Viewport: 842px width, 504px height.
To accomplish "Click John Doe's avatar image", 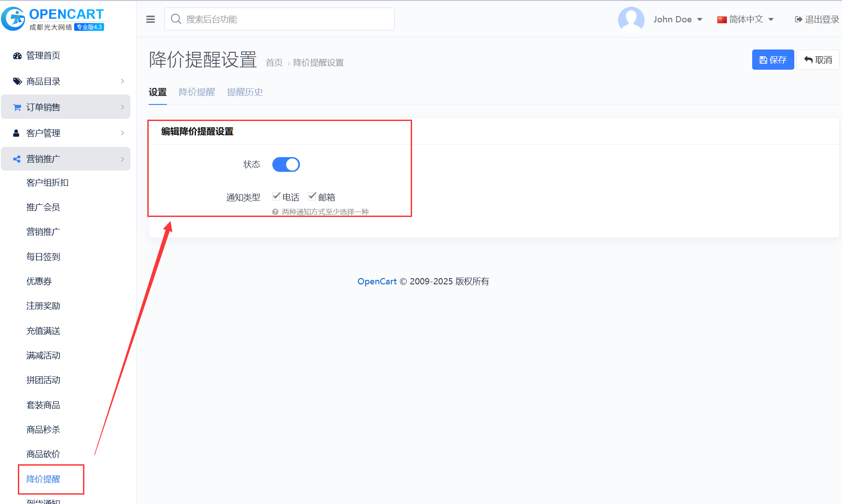I will point(630,19).
